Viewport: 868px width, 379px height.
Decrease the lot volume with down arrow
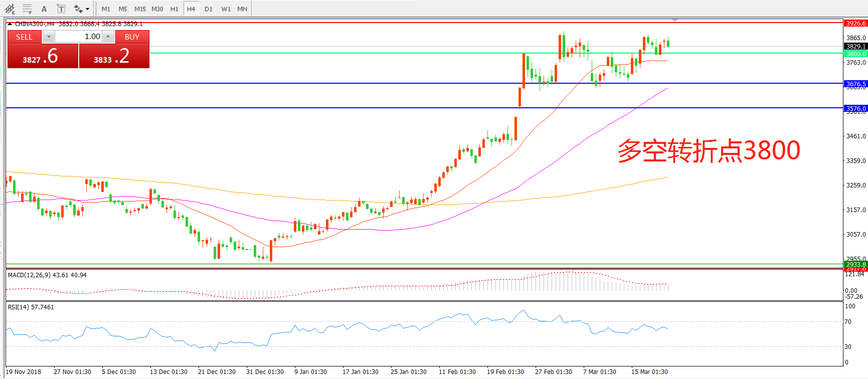[x=49, y=37]
